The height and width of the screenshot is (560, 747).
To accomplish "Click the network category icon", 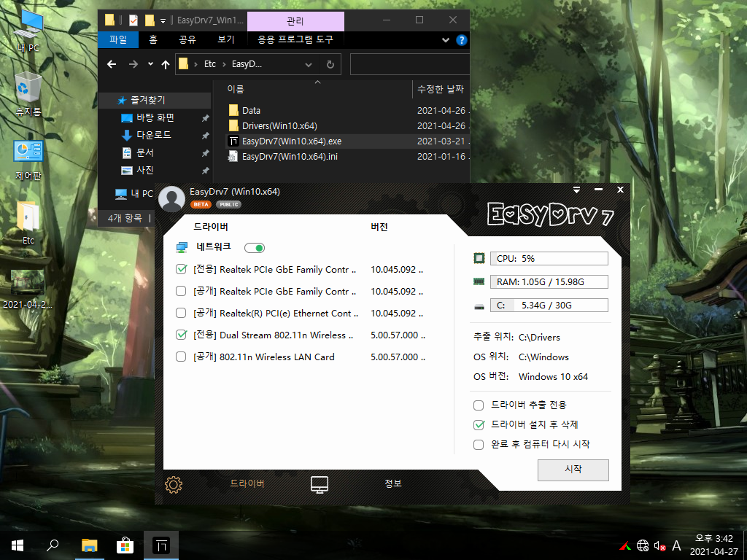I will click(x=182, y=248).
